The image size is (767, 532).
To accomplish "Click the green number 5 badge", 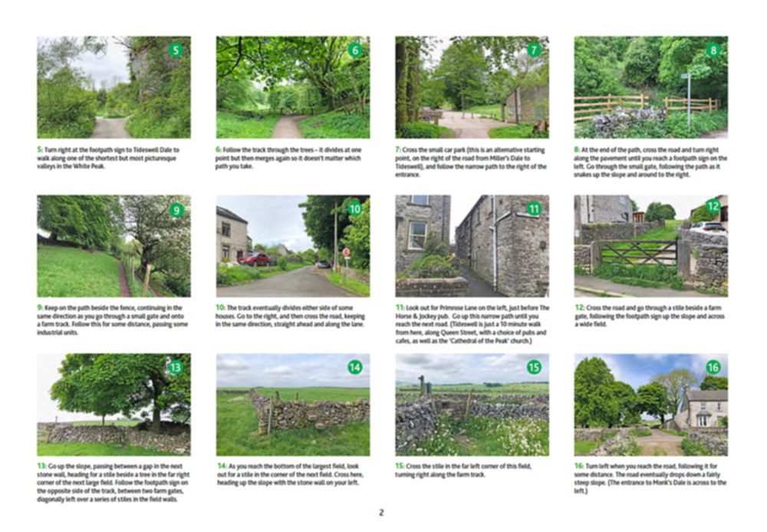I will (176, 51).
